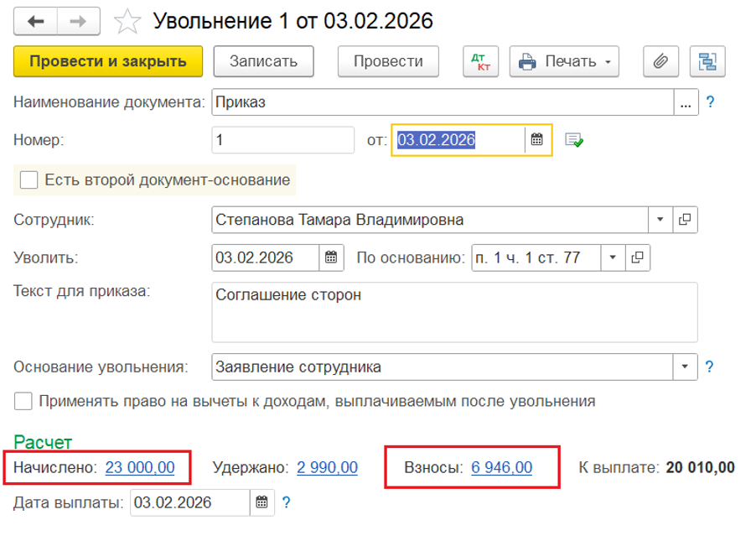The image size is (756, 541).
Task: Open the Печать menu
Action: click(x=564, y=61)
